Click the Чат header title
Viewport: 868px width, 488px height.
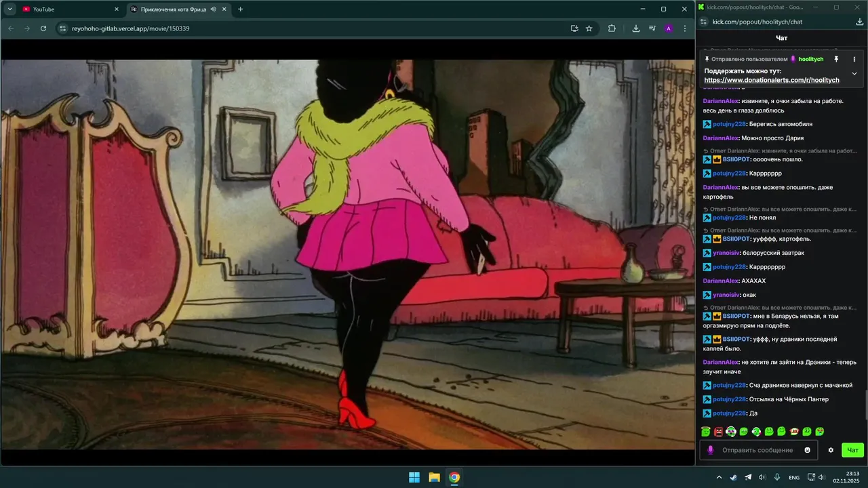782,38
